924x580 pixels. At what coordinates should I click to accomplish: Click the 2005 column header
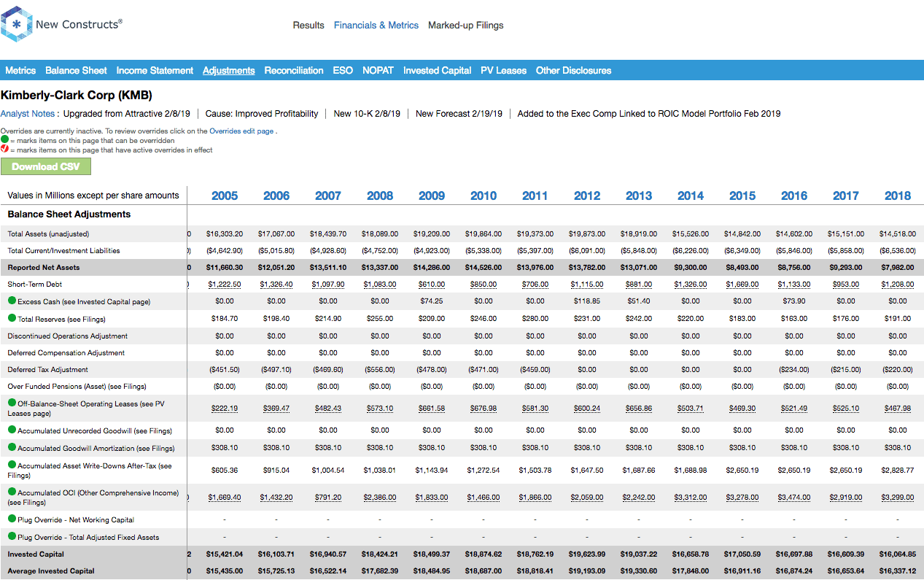pyautogui.click(x=225, y=196)
